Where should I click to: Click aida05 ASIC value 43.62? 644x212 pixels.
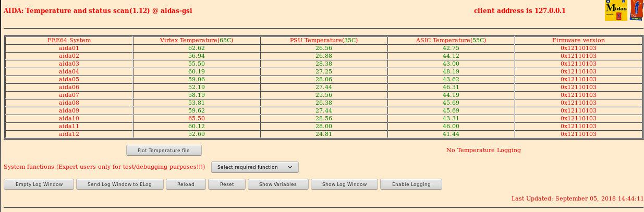[x=451, y=79]
